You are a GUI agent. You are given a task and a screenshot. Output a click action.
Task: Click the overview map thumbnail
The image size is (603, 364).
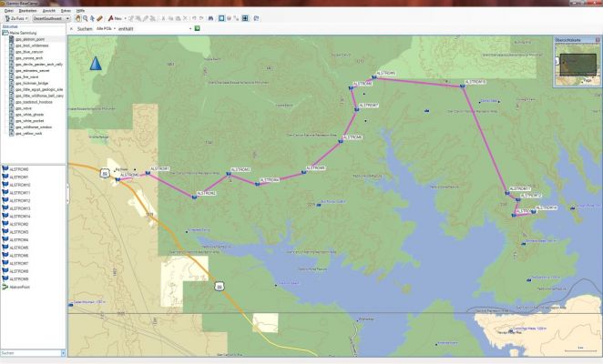[x=576, y=64]
